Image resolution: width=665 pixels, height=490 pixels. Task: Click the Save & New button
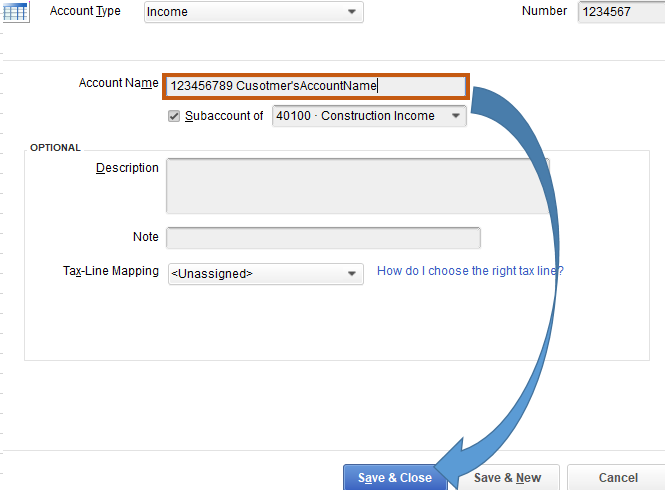click(507, 478)
